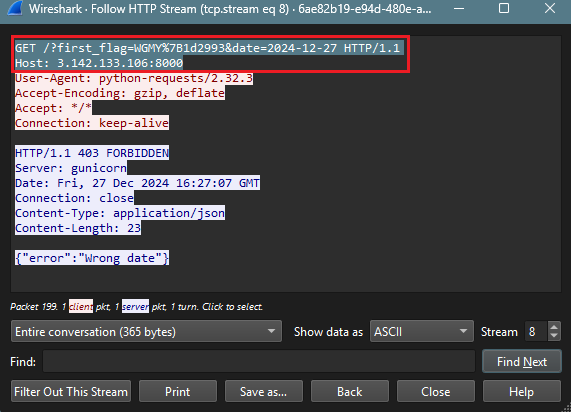Click Filter Out This Stream button

click(x=71, y=391)
